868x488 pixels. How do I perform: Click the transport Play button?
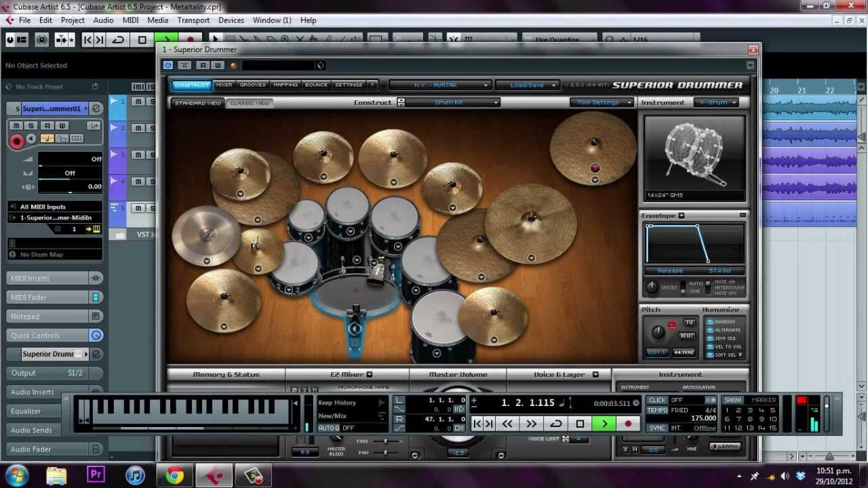coord(604,424)
